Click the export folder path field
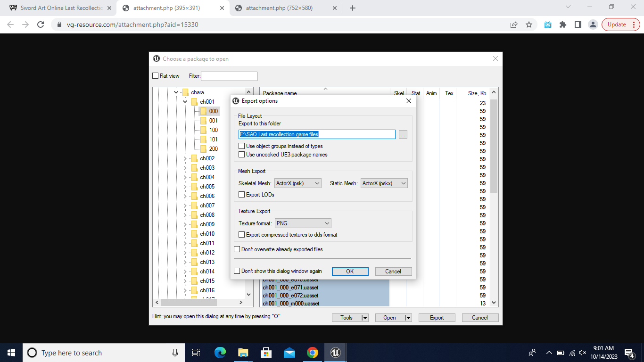Image resolution: width=644 pixels, height=362 pixels. click(317, 134)
